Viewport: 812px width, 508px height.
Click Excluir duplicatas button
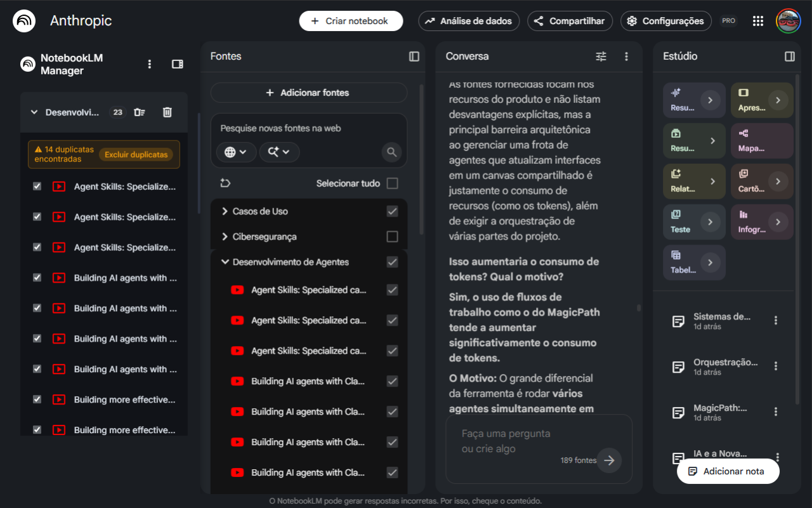tap(136, 154)
